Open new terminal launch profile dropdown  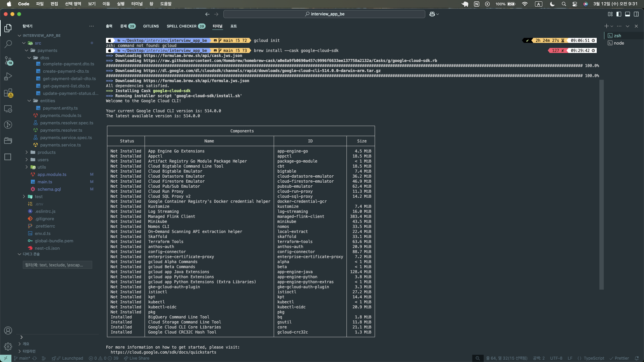pyautogui.click(x=612, y=26)
